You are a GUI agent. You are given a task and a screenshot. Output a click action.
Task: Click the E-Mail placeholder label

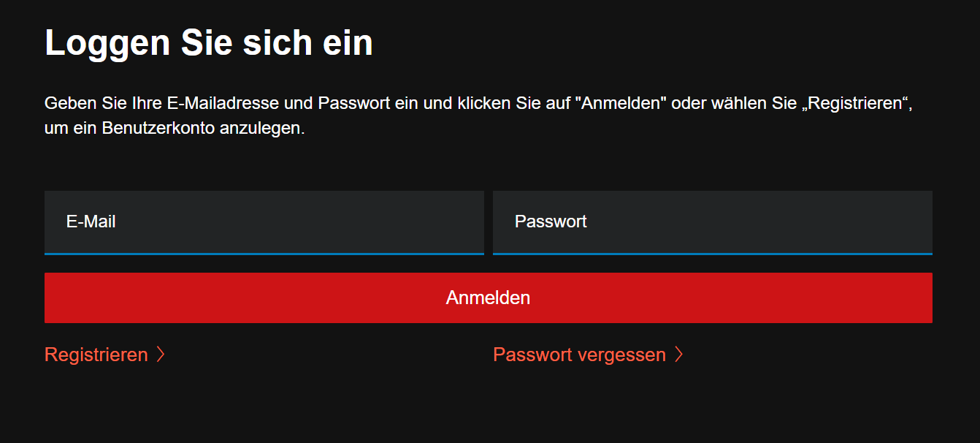pos(91,221)
